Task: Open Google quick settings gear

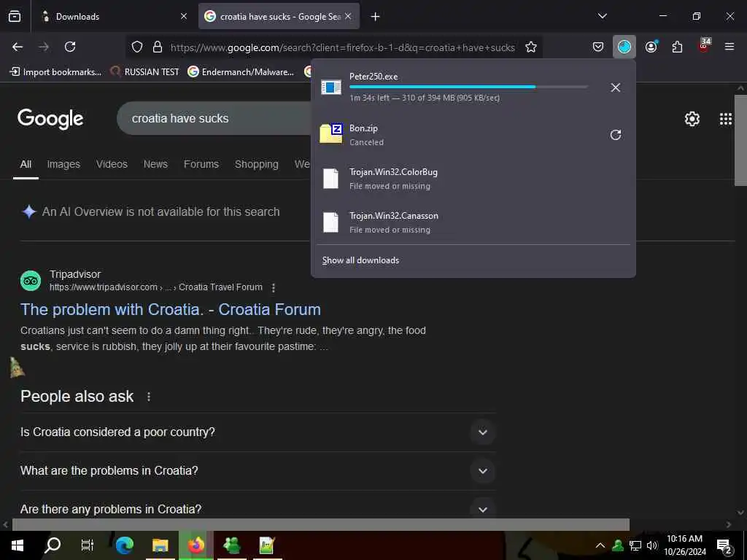Action: [692, 119]
